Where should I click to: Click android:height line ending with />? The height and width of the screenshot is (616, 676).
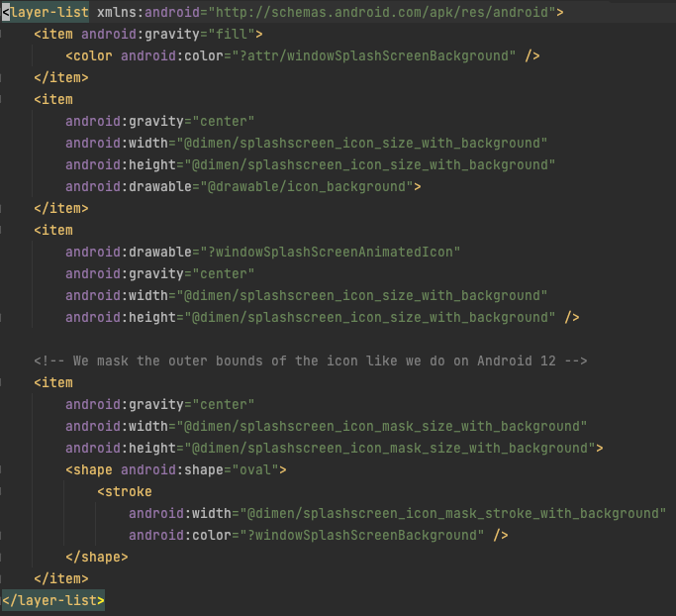pyautogui.click(x=323, y=318)
